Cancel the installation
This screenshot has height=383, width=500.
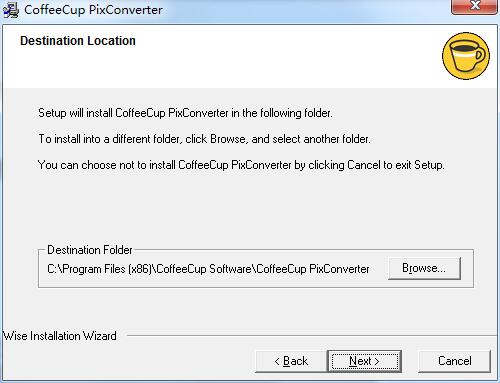(x=455, y=361)
